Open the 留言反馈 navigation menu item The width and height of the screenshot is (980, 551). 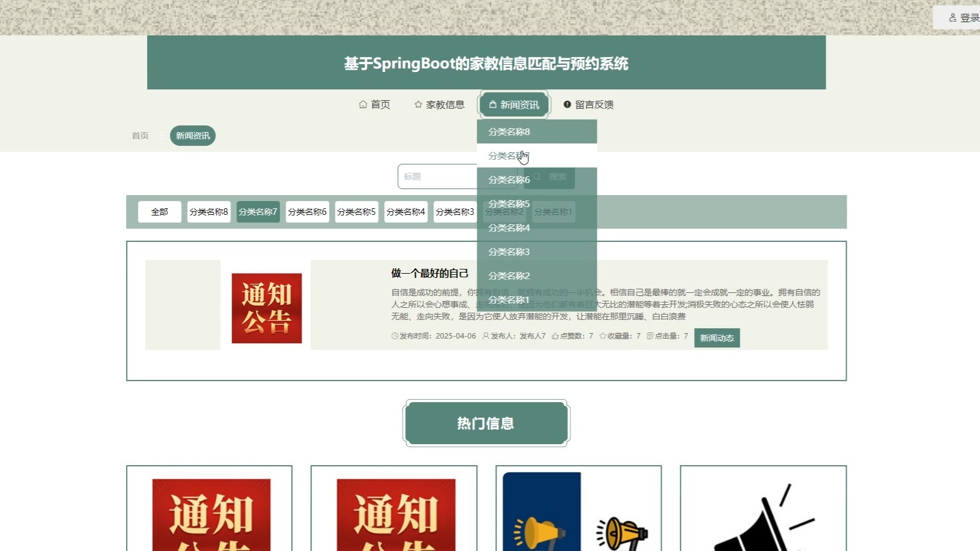coord(595,103)
